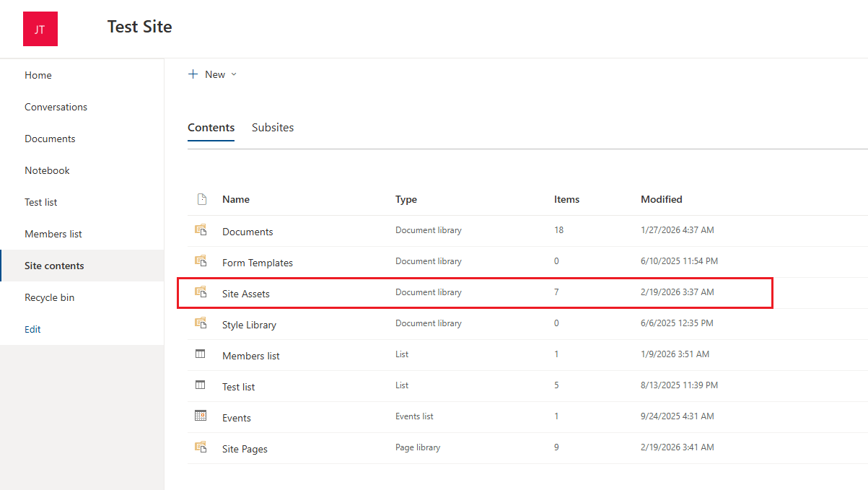Click the Edit navigation link
Viewport: 868px width, 490px height.
[32, 329]
